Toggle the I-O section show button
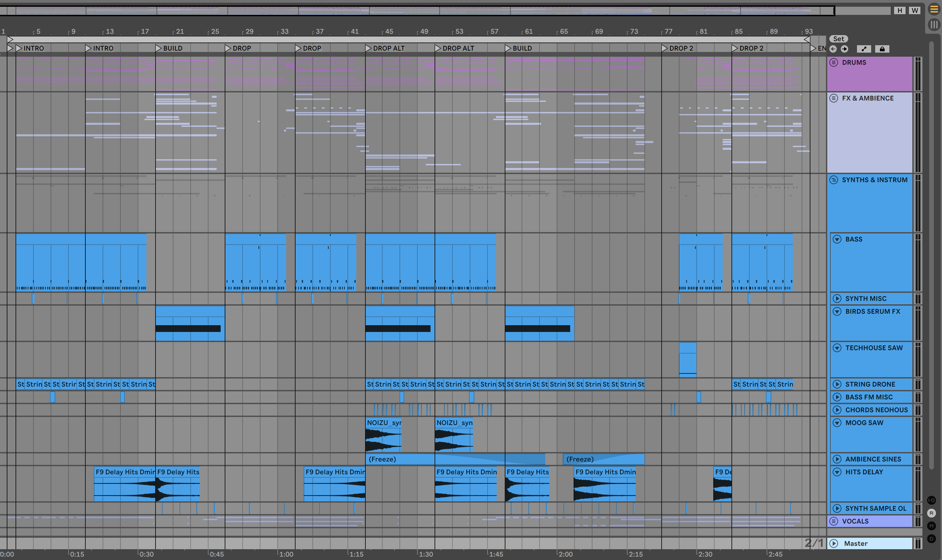Image resolution: width=942 pixels, height=560 pixels. coord(932,500)
